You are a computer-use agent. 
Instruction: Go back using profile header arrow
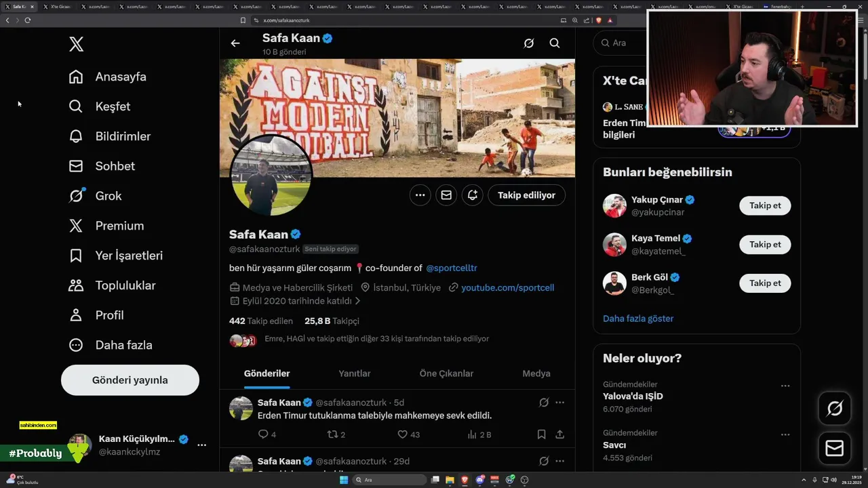coord(235,43)
